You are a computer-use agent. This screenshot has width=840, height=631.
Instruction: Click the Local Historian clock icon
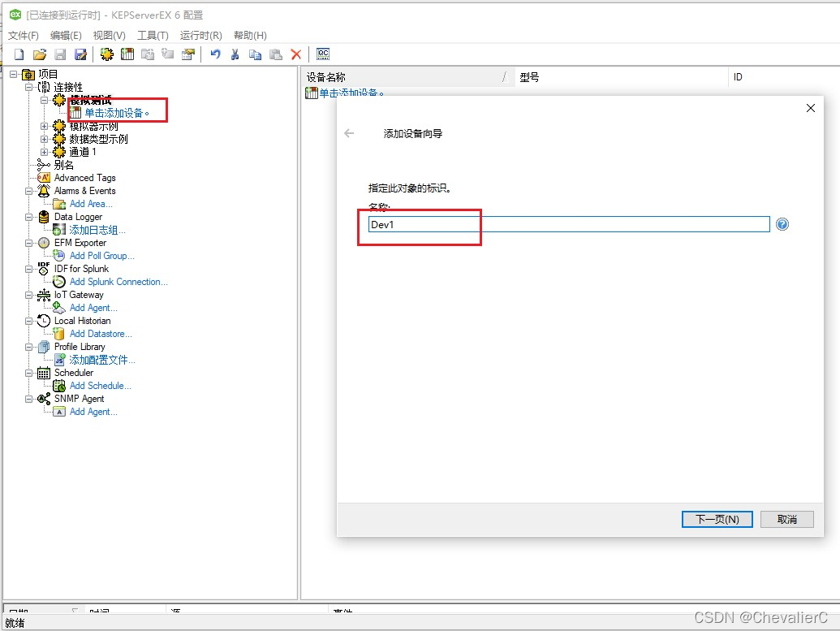pyautogui.click(x=44, y=321)
